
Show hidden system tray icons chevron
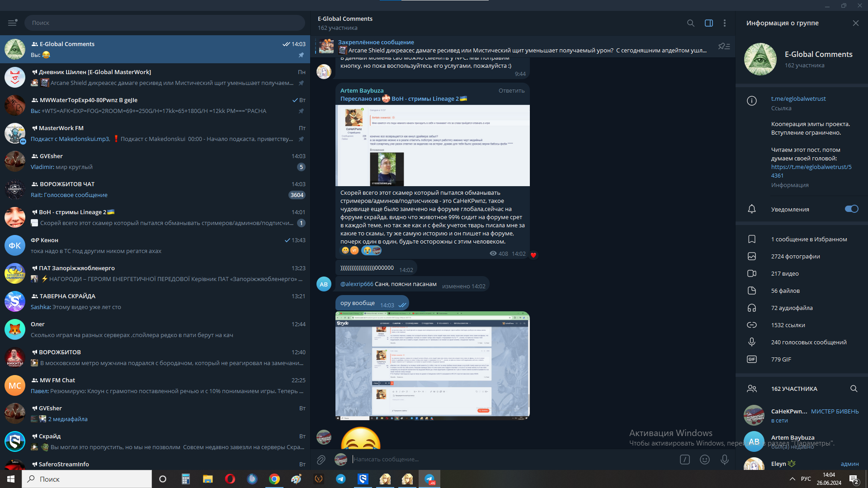(x=792, y=479)
